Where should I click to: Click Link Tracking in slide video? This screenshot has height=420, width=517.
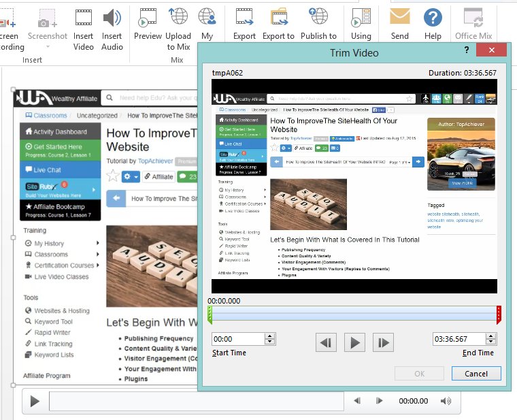49,344
